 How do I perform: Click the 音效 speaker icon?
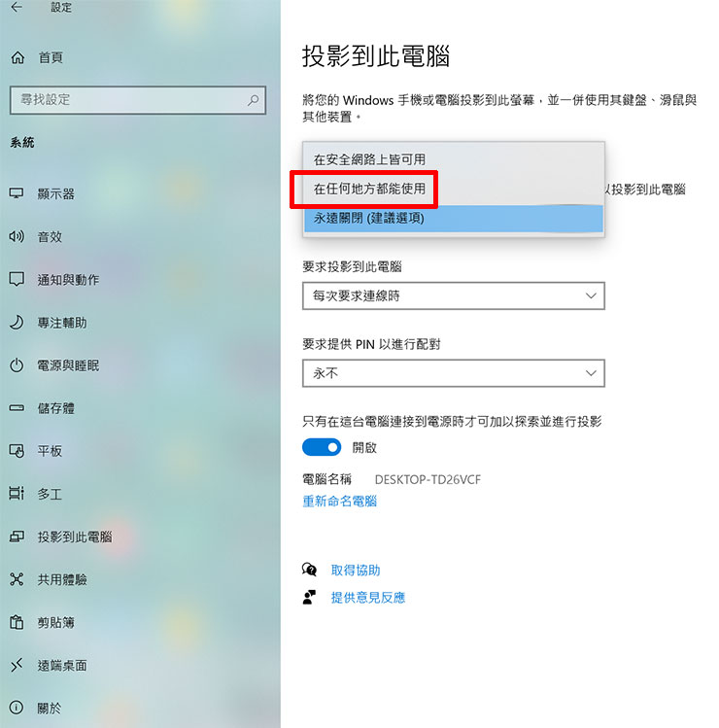coord(17,237)
